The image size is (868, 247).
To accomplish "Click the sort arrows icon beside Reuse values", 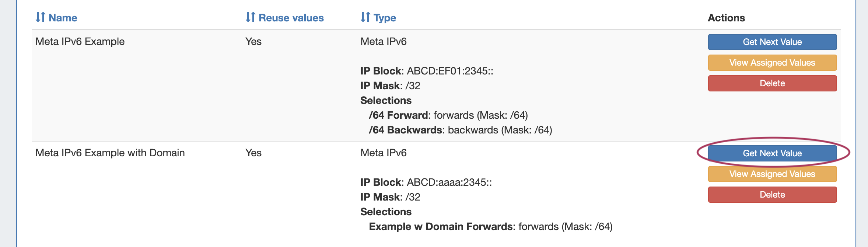I will tap(250, 17).
